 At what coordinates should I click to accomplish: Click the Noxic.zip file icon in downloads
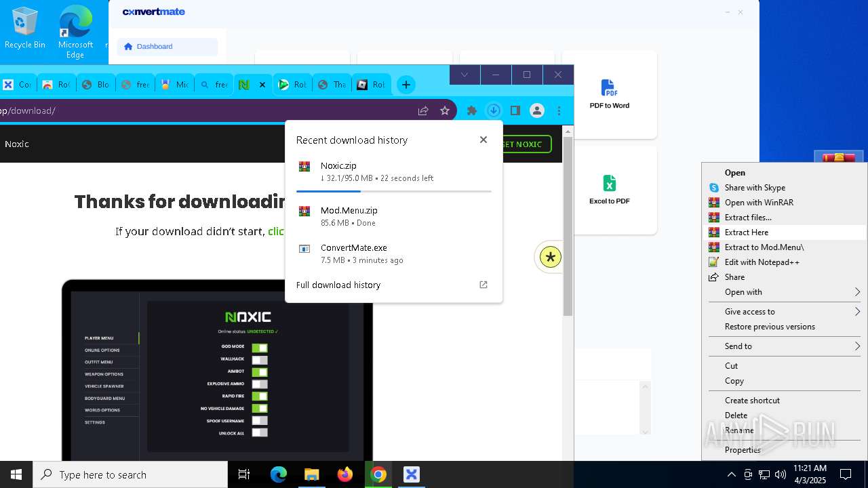pos(304,167)
